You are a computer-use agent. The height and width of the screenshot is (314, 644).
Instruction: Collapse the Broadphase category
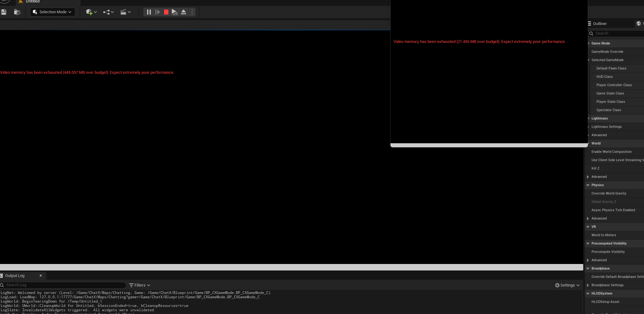tap(588, 269)
